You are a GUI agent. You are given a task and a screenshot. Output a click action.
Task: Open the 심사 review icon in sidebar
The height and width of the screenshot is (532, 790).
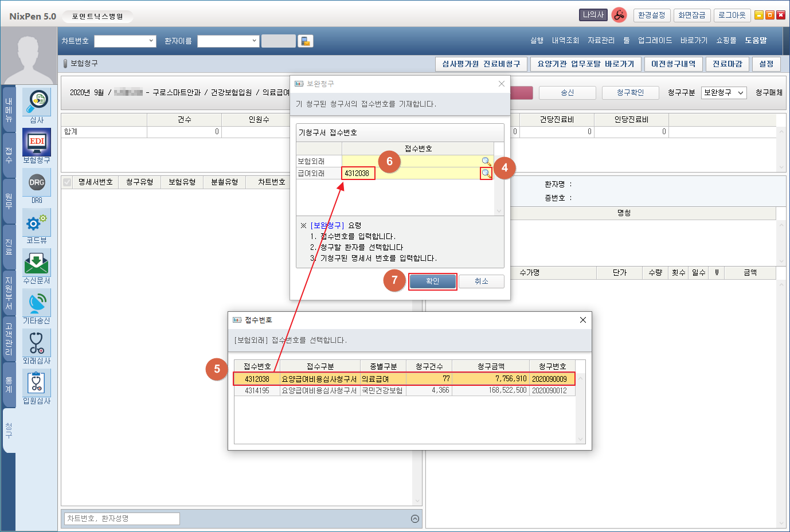tap(37, 102)
